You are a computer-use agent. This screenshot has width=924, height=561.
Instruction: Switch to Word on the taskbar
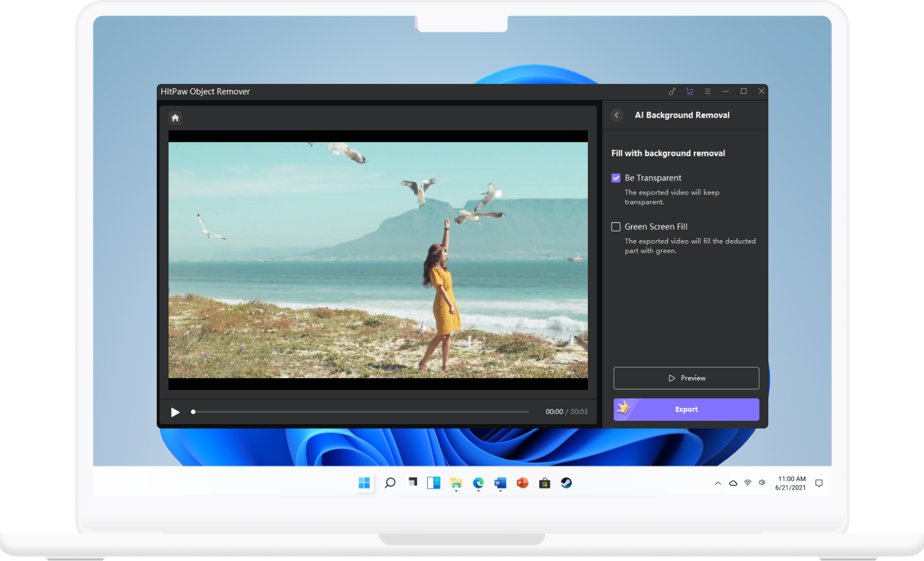tap(500, 483)
